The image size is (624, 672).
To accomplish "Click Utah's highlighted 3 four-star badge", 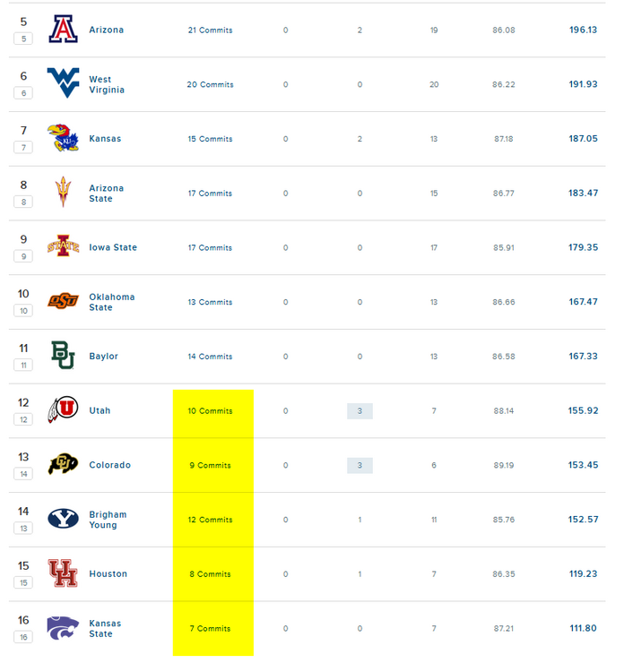I will pyautogui.click(x=360, y=411).
